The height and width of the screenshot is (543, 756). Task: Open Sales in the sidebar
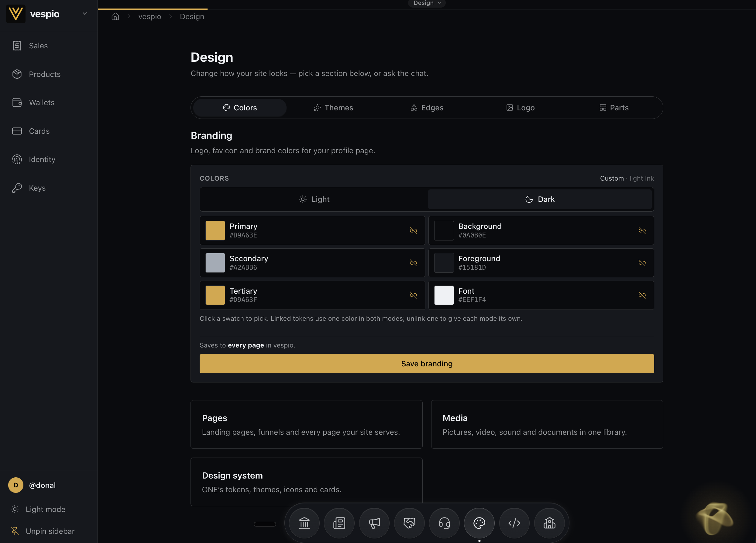pos(49,46)
